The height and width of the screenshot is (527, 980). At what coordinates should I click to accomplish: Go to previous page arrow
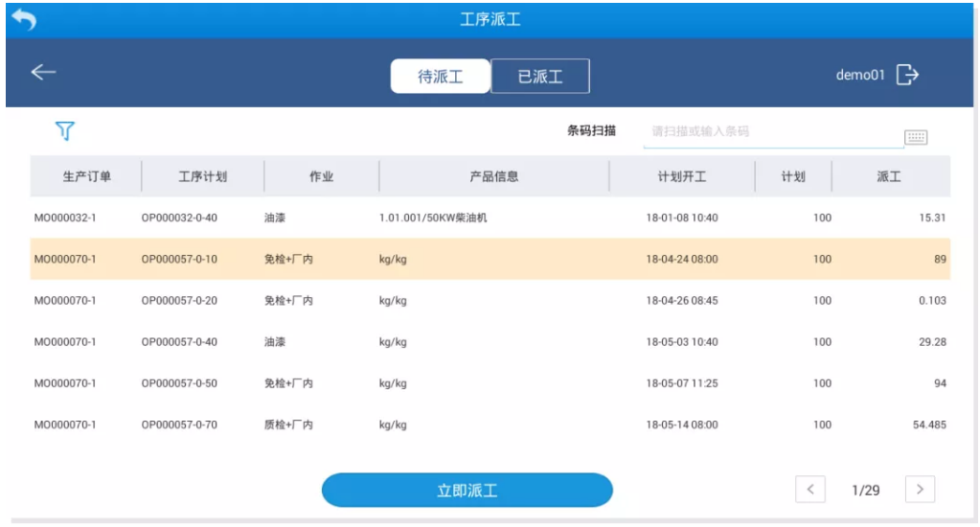point(810,490)
